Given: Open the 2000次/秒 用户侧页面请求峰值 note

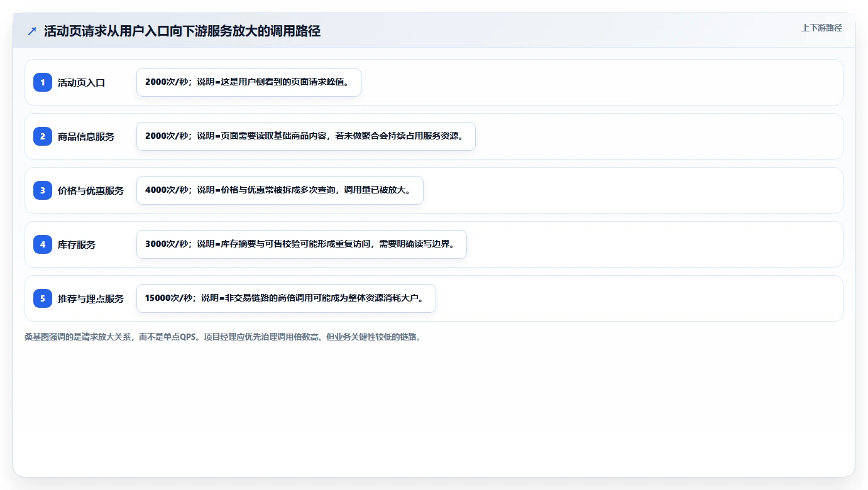Looking at the screenshot, I should 249,82.
